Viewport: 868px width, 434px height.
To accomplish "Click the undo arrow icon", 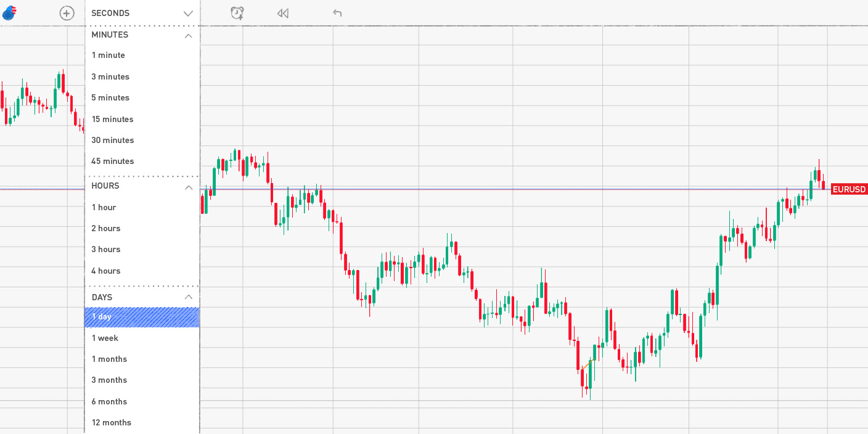I will tap(337, 12).
